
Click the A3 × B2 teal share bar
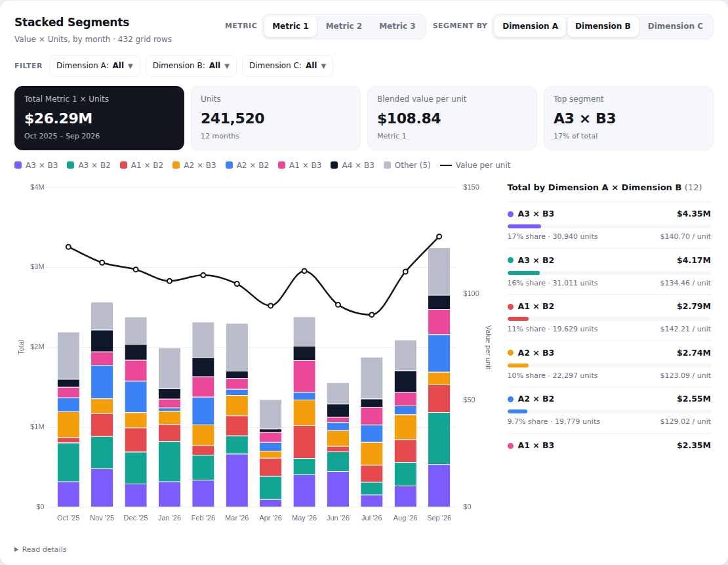click(x=524, y=273)
